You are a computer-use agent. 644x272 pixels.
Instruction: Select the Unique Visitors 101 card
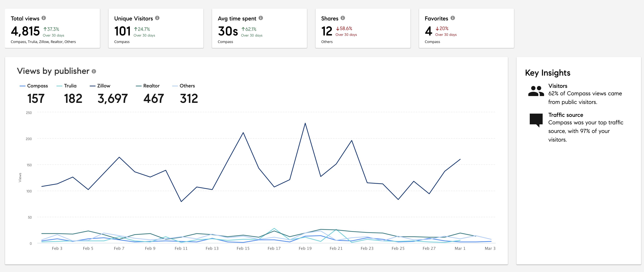pos(156,28)
